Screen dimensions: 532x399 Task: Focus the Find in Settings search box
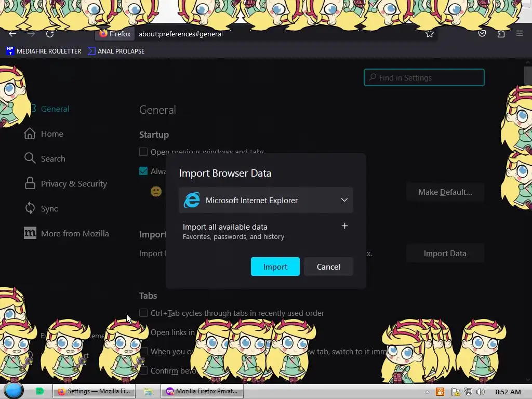(x=424, y=77)
